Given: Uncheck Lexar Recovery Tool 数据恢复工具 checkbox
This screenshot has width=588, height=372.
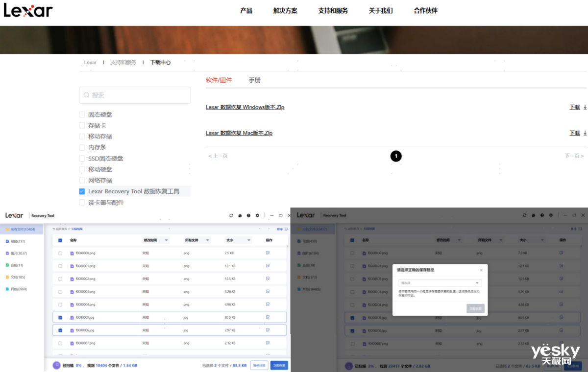Looking at the screenshot, I should [x=82, y=191].
